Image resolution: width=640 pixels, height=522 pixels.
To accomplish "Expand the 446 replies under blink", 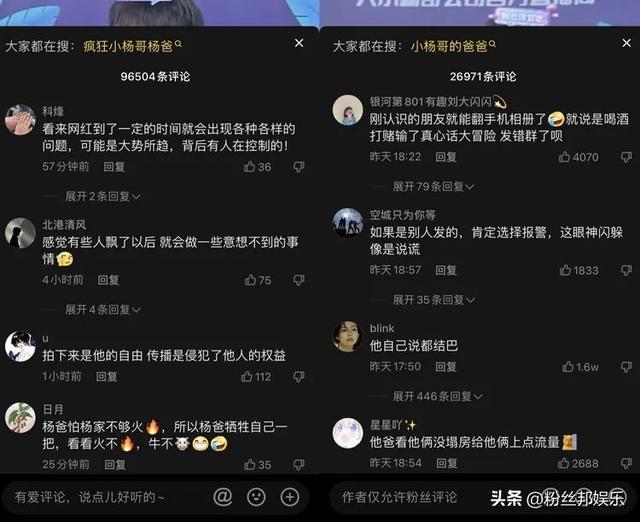I will [438, 396].
